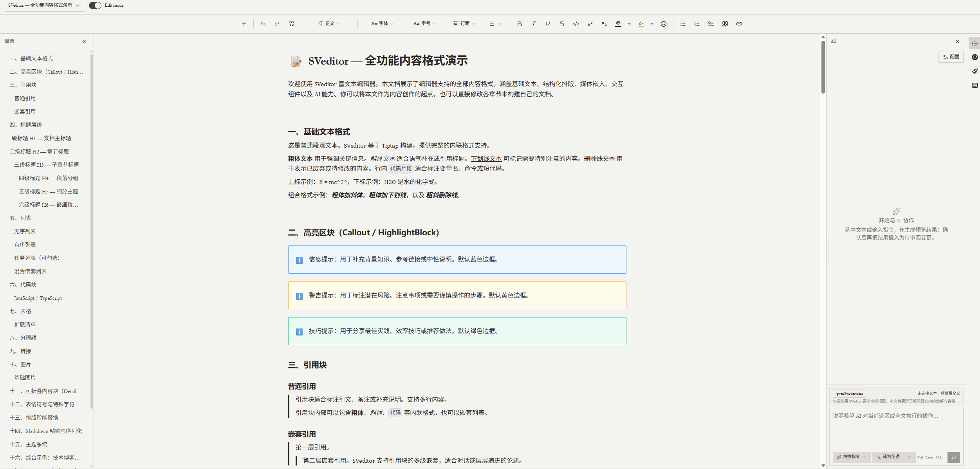Open the emoji picker
The height and width of the screenshot is (469, 980).
[x=664, y=24]
